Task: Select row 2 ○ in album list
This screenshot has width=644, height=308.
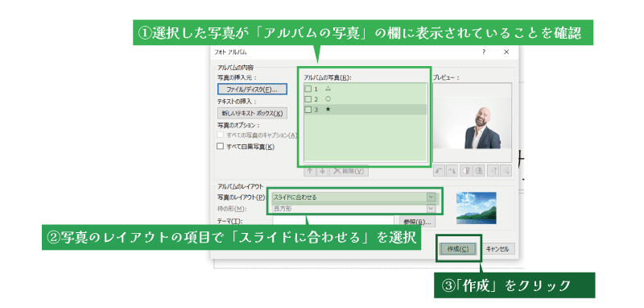Action: pos(365,99)
